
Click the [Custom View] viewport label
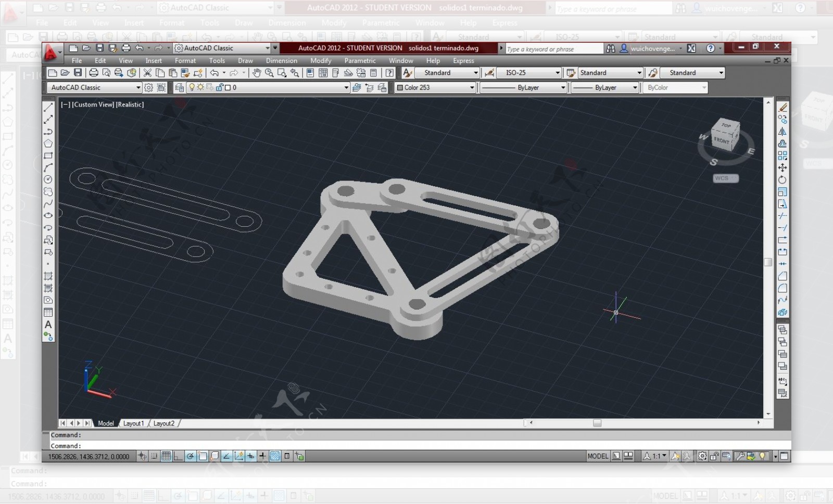pos(93,105)
